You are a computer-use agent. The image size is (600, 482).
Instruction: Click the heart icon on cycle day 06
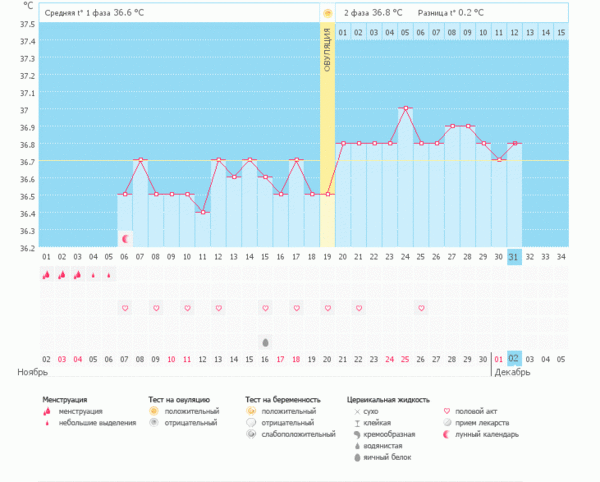[x=125, y=308]
